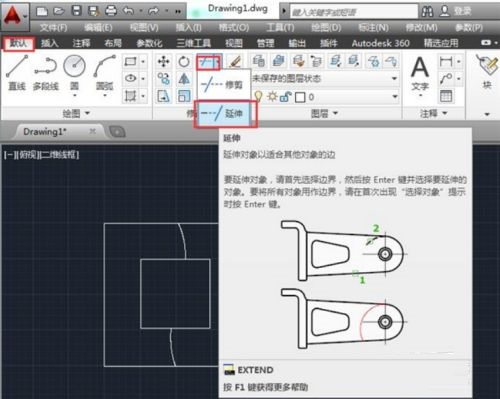Select the Rotate tool icon
This screenshot has height=399, width=500.
tap(184, 62)
